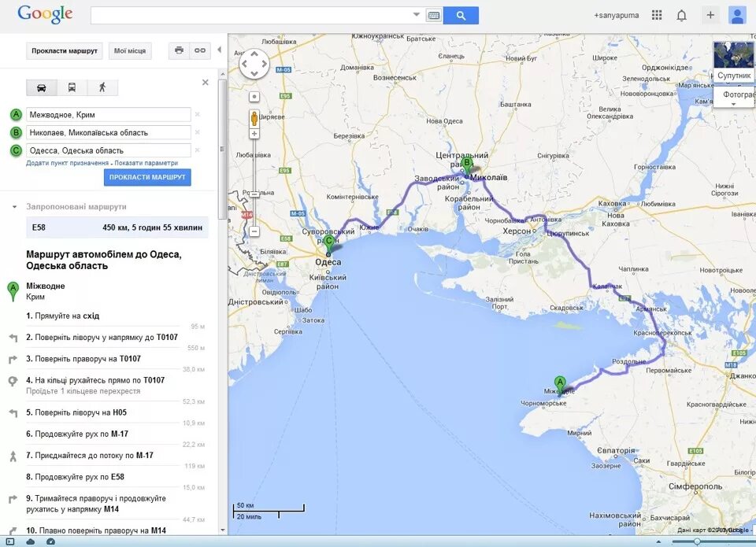Click the green C marker next to Одесса field

16,150
